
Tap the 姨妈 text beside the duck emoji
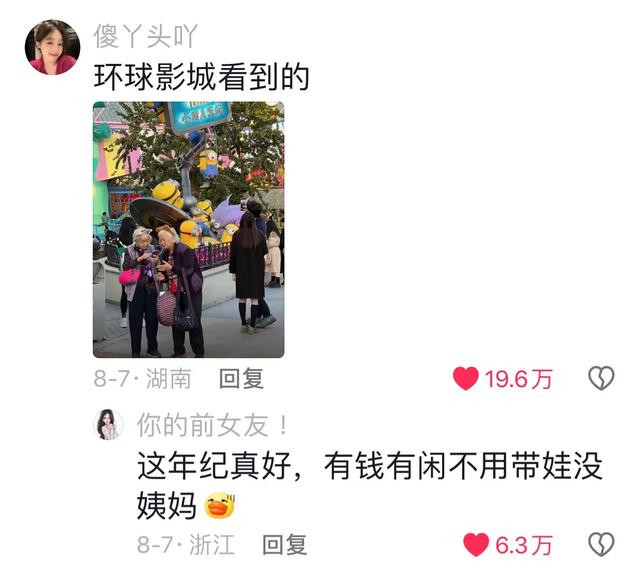tap(167, 505)
